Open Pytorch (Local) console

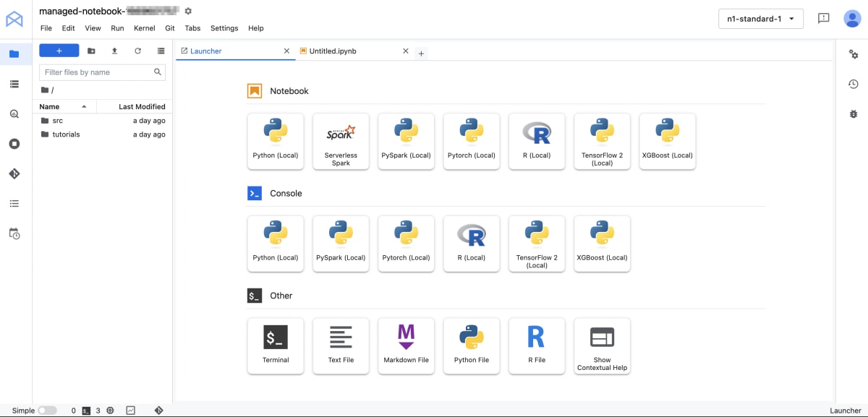[x=406, y=244]
